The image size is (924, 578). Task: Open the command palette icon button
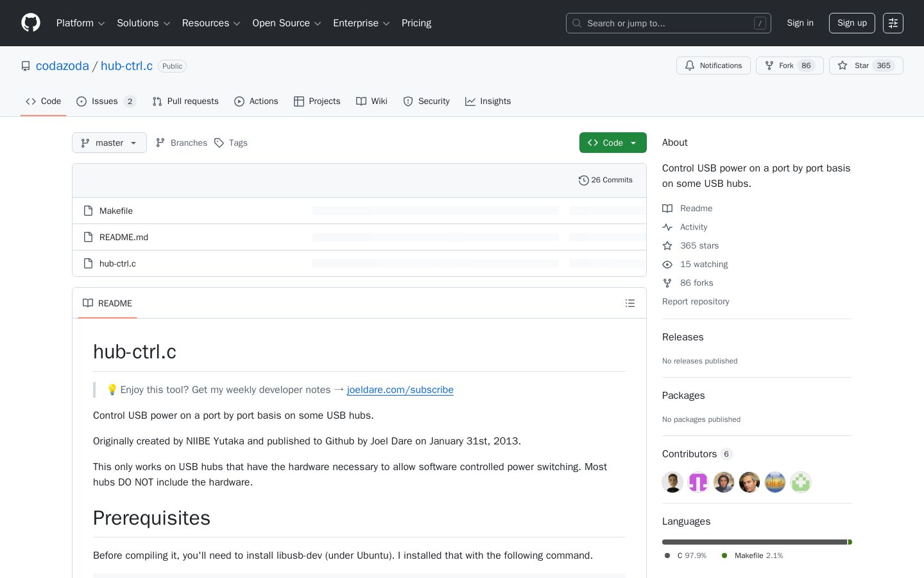click(x=893, y=23)
